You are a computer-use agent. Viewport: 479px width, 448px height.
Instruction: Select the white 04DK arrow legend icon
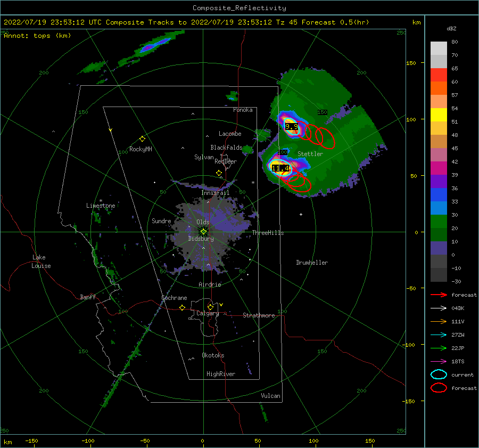coord(439,308)
